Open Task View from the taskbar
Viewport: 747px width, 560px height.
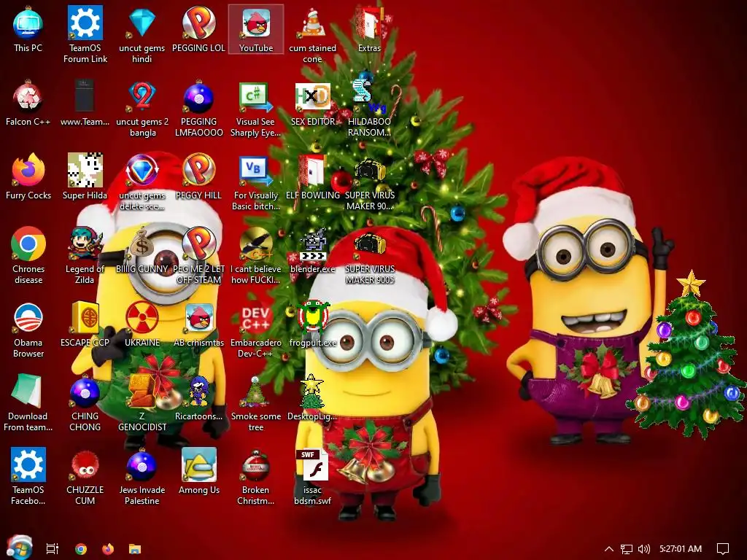pyautogui.click(x=53, y=548)
